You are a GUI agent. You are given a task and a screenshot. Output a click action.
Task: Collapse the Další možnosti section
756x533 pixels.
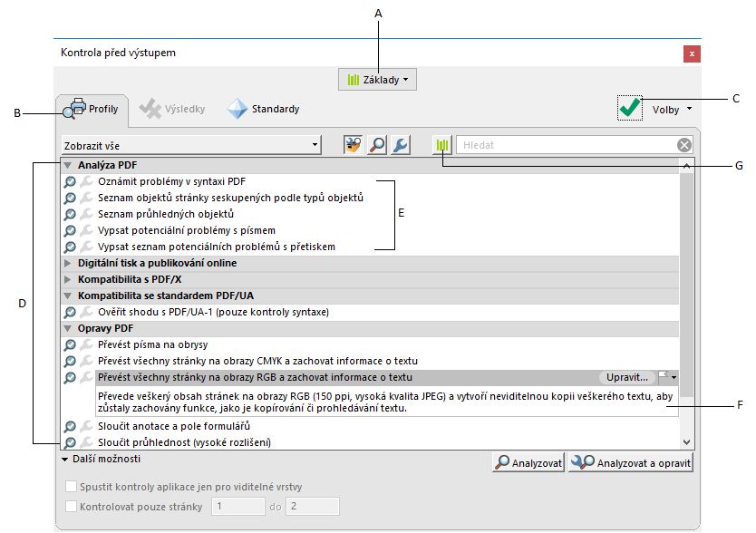point(64,460)
